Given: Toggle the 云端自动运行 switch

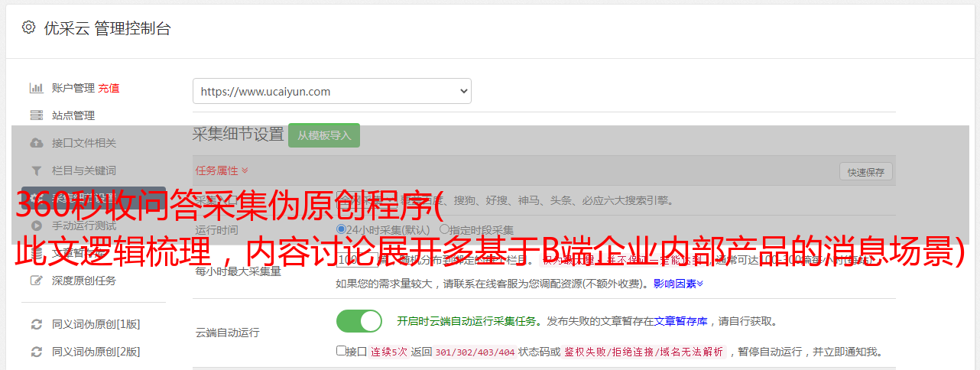Looking at the screenshot, I should tap(359, 321).
